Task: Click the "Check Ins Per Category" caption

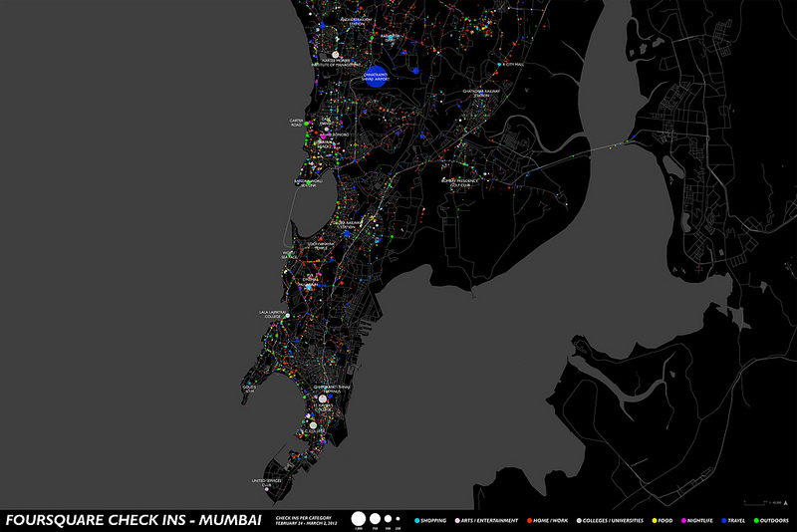Action: 304,518
